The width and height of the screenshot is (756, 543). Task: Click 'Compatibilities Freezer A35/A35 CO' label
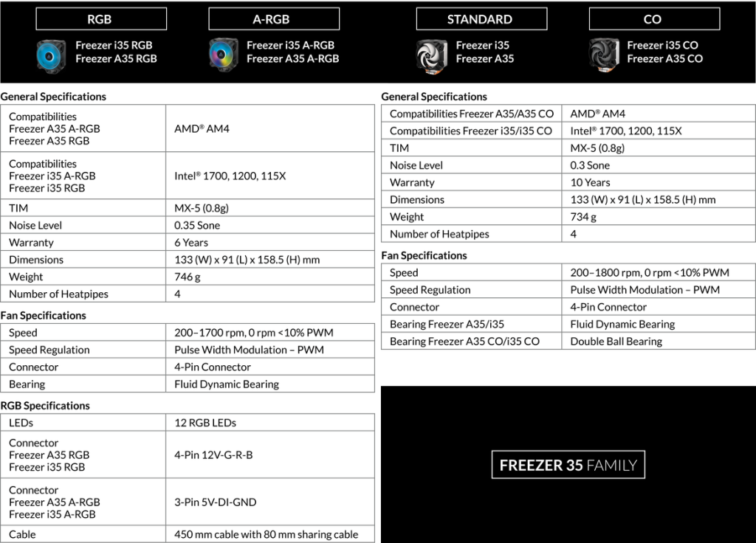coord(472,114)
